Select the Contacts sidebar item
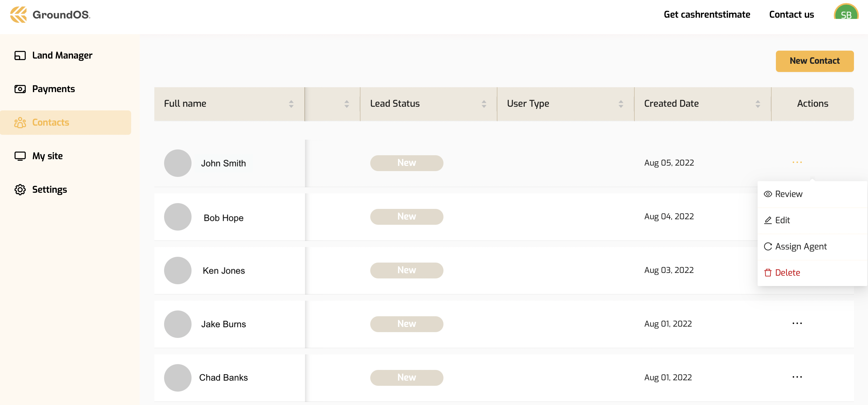The image size is (868, 405). (51, 122)
